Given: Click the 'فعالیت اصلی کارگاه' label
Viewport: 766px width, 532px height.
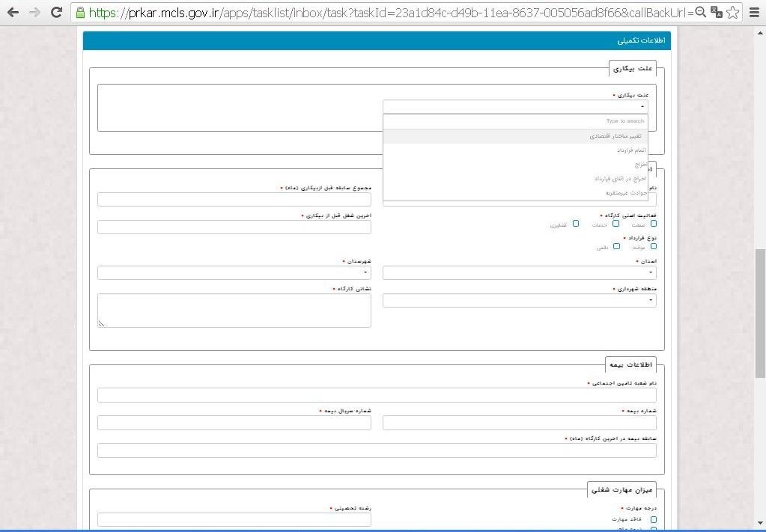Looking at the screenshot, I should tap(629, 215).
